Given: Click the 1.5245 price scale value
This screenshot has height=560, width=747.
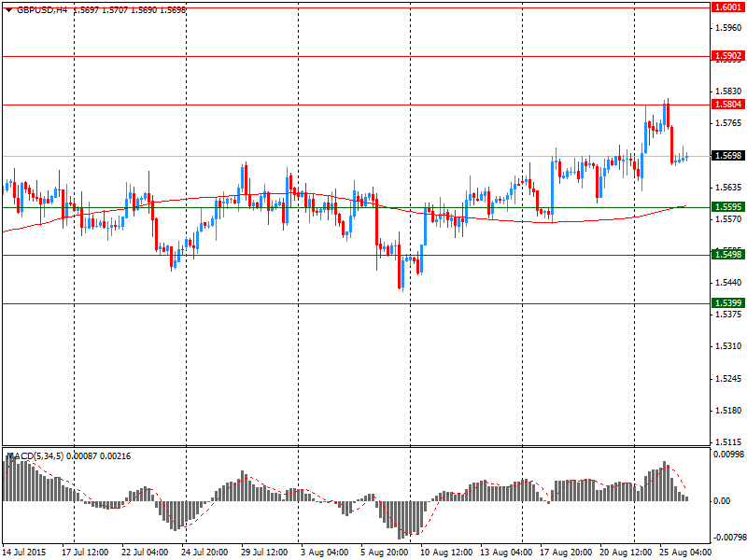Looking at the screenshot, I should 728,379.
